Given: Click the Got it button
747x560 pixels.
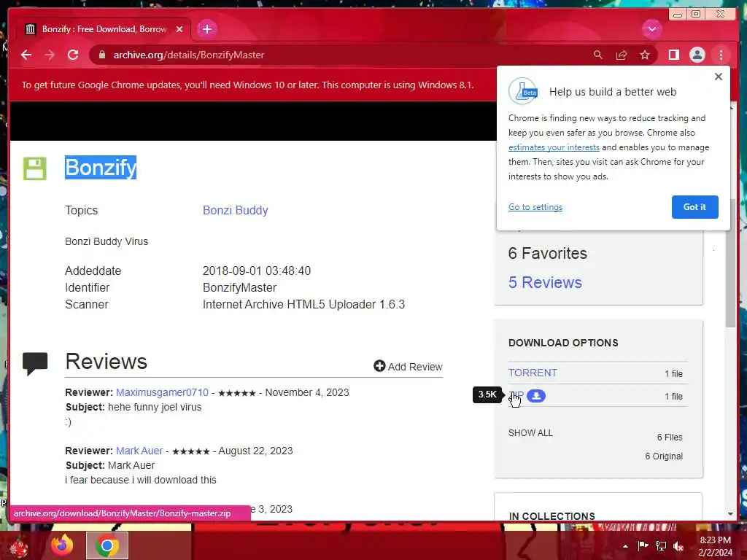Looking at the screenshot, I should (x=694, y=206).
